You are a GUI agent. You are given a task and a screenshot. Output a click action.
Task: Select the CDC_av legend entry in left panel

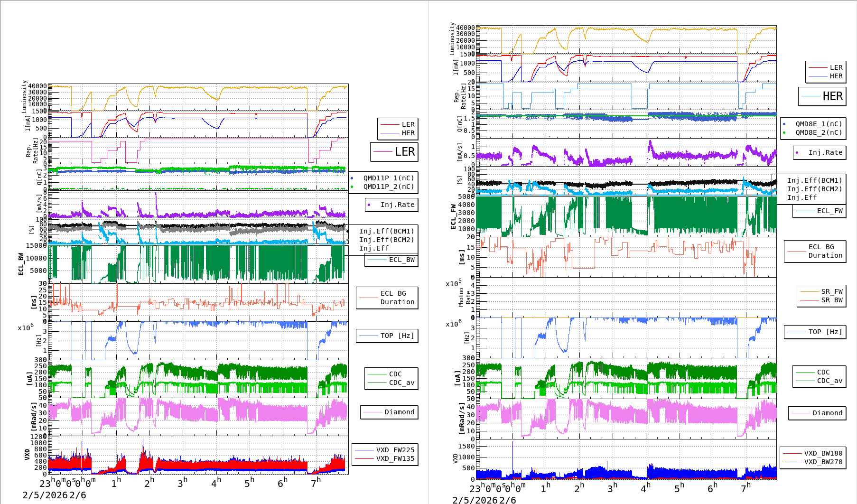[x=391, y=383]
